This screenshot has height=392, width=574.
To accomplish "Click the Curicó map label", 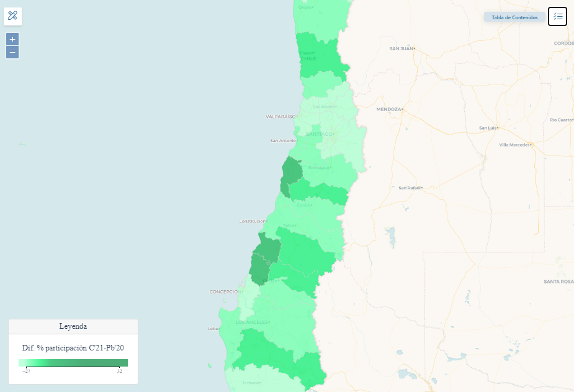I will click(x=303, y=205).
